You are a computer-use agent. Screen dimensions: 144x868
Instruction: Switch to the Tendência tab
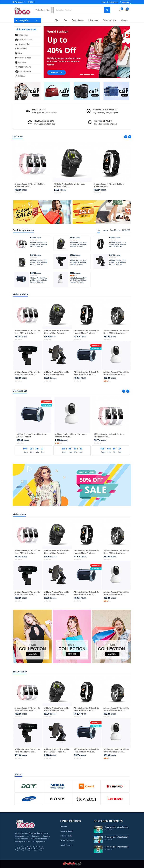click(115, 230)
